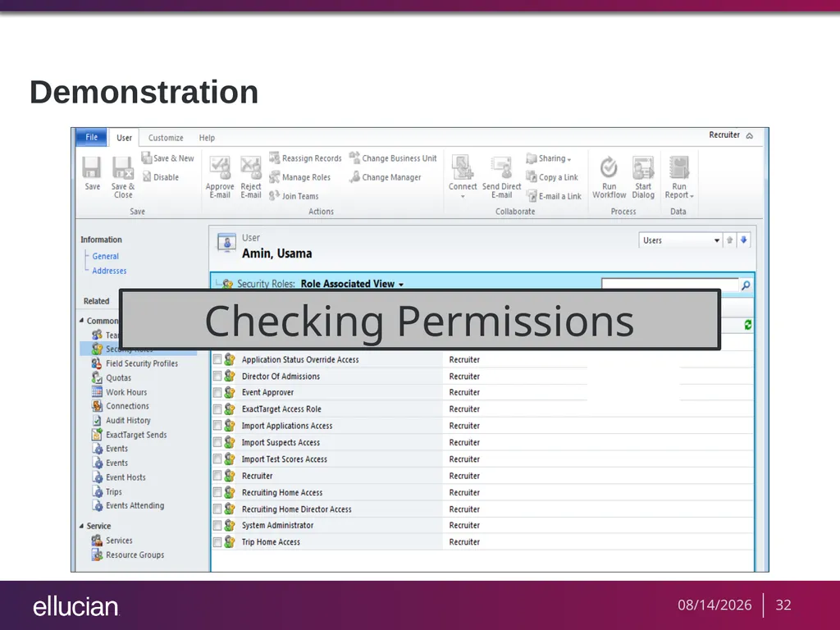Open the Help tab
Viewport: 840px width, 630px height.
click(x=207, y=138)
